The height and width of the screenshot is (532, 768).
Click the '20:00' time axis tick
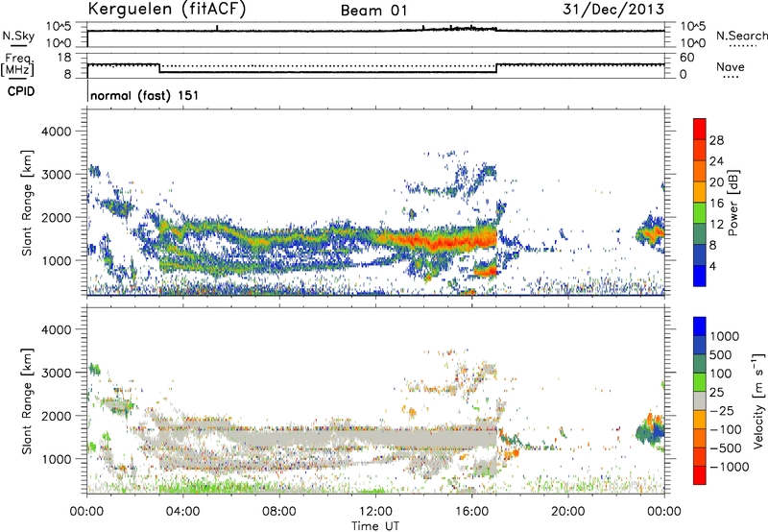pos(568,512)
